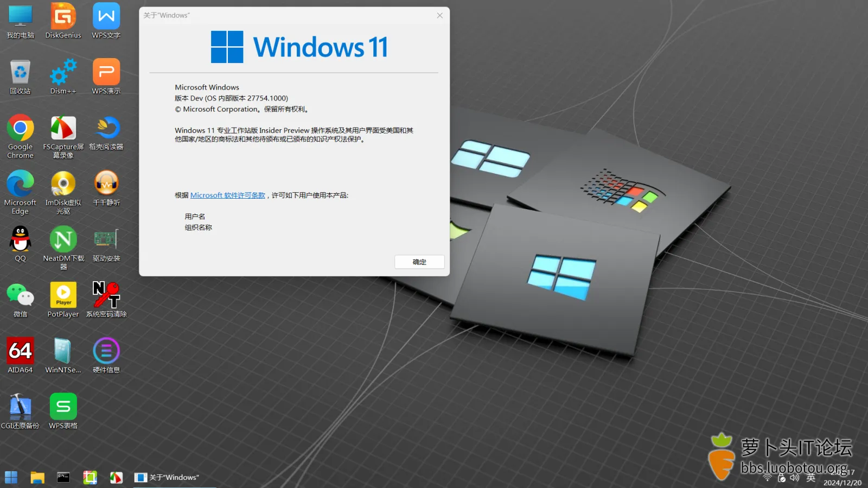The height and width of the screenshot is (488, 868).
Task: Click FSCapture icon in taskbar
Action: [x=116, y=477]
